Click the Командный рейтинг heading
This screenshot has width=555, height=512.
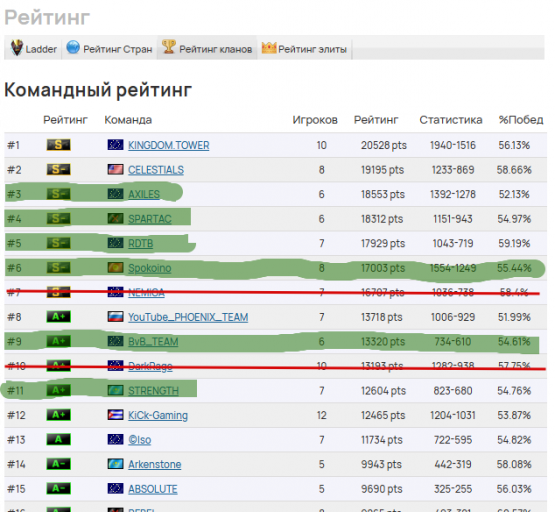98,90
